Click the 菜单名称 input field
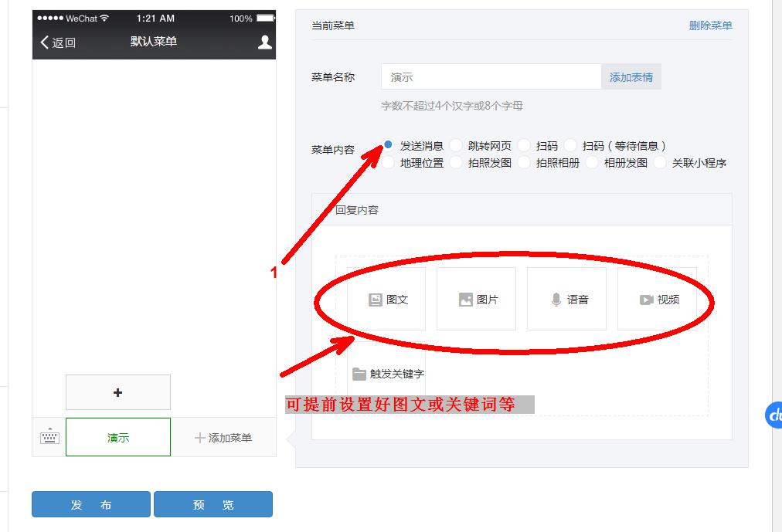 [x=491, y=76]
